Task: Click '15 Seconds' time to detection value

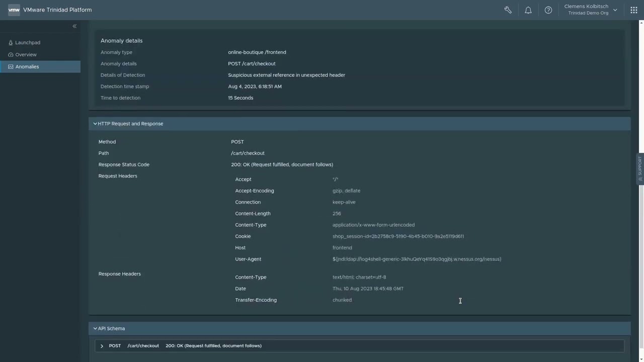Action: click(x=240, y=98)
